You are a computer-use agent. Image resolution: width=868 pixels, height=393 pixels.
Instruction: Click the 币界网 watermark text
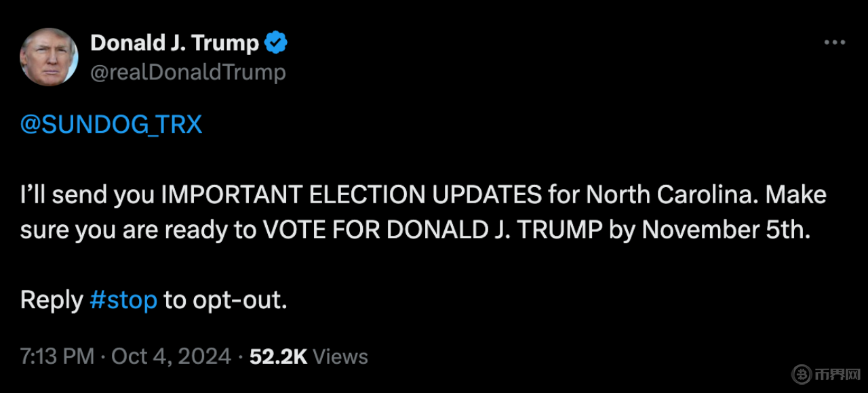pyautogui.click(x=840, y=375)
